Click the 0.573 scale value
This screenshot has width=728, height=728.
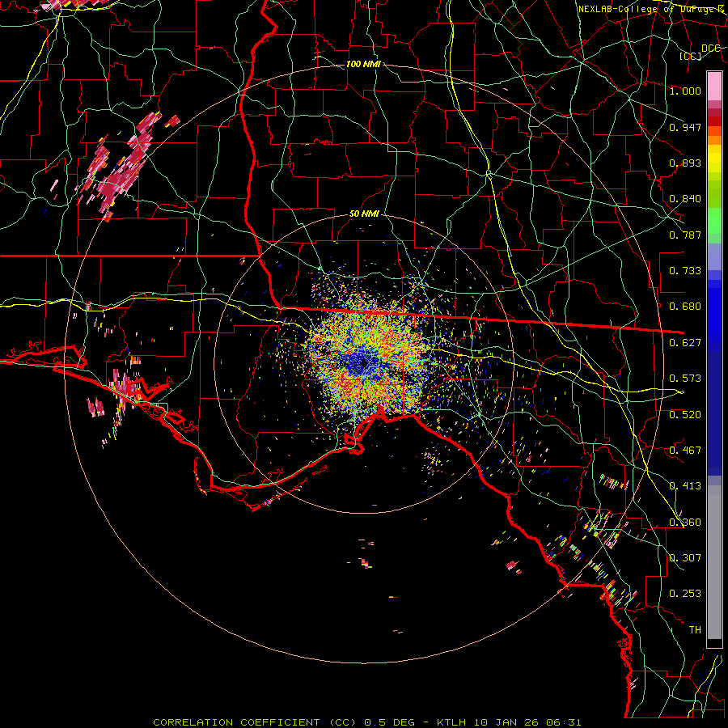point(685,378)
